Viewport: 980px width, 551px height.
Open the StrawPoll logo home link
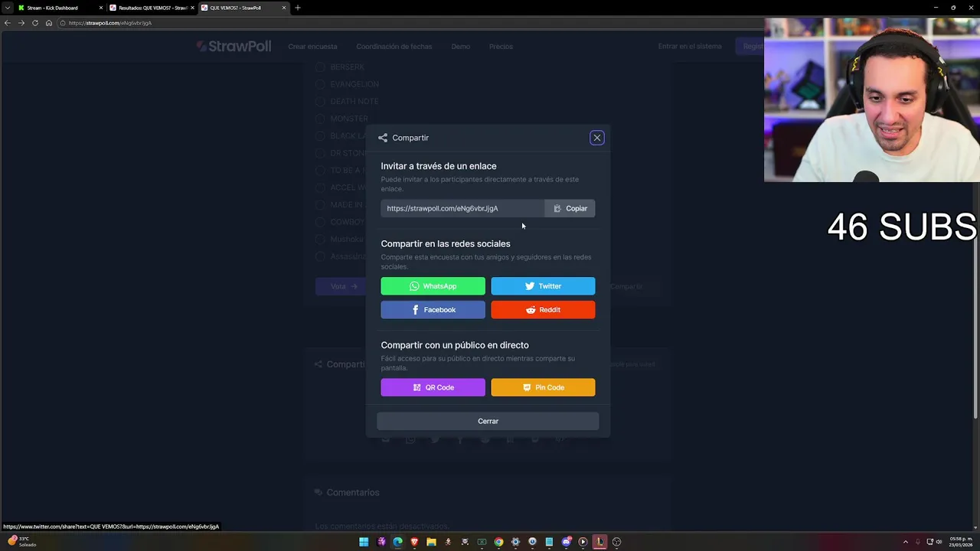[234, 46]
